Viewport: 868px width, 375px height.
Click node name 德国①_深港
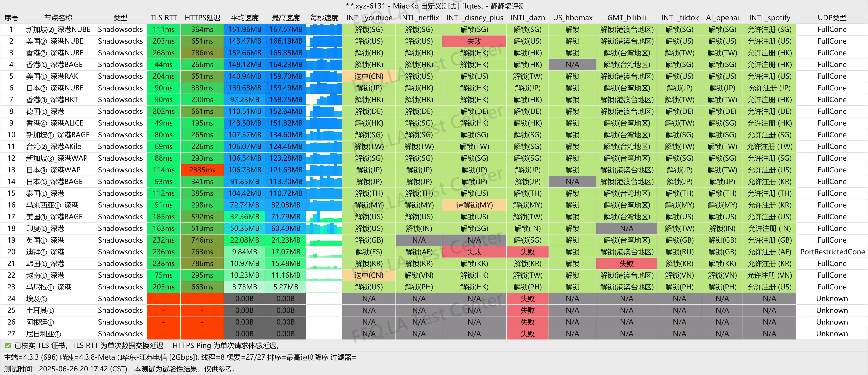coord(45,112)
